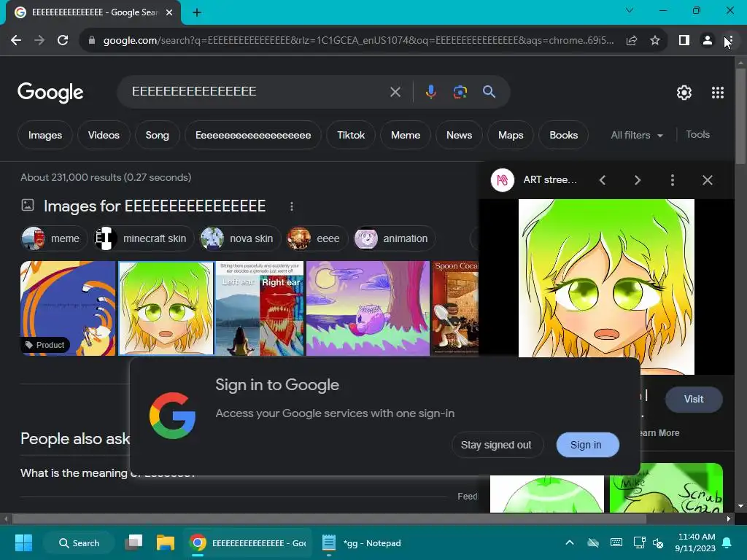The height and width of the screenshot is (560, 747).
Task: Go forward in browser history
Action: (x=39, y=41)
